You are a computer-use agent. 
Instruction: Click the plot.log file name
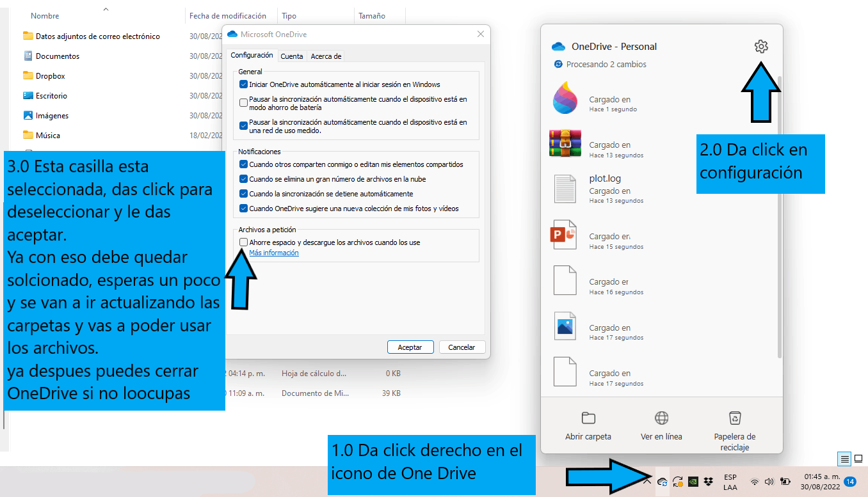click(x=605, y=178)
